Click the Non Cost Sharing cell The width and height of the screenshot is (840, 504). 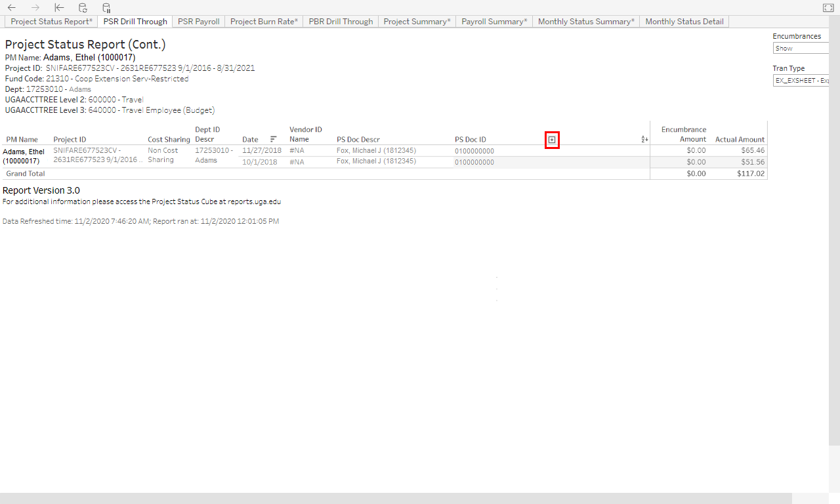click(x=163, y=155)
